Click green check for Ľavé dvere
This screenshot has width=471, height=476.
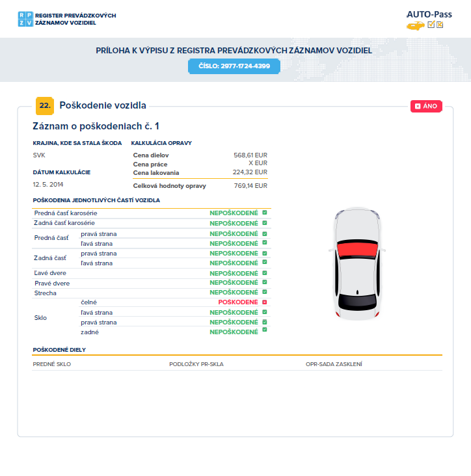click(265, 273)
